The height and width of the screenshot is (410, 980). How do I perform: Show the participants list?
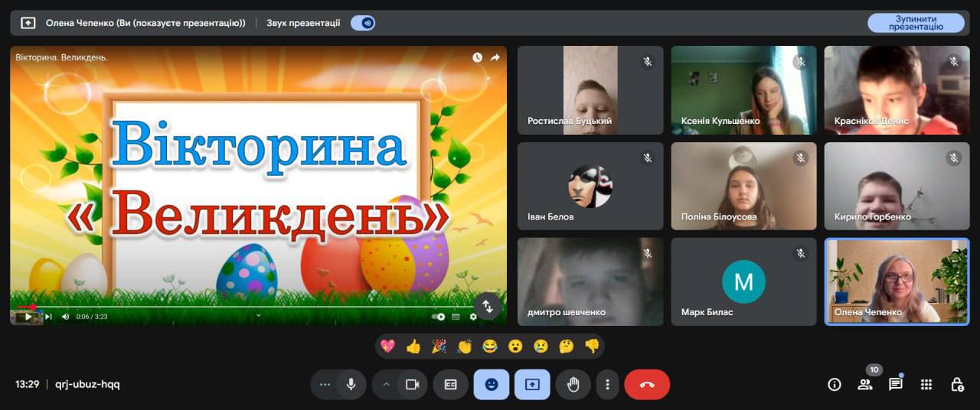[x=865, y=385]
